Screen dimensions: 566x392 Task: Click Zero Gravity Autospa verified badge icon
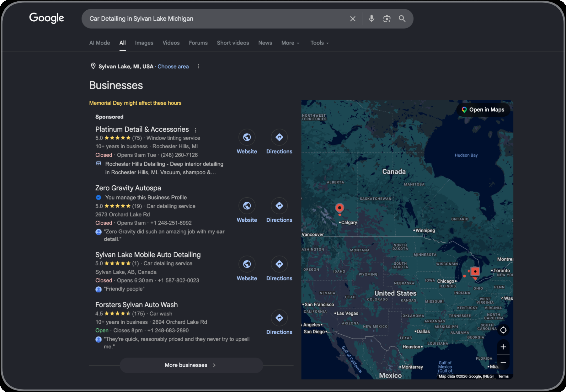pyautogui.click(x=99, y=198)
